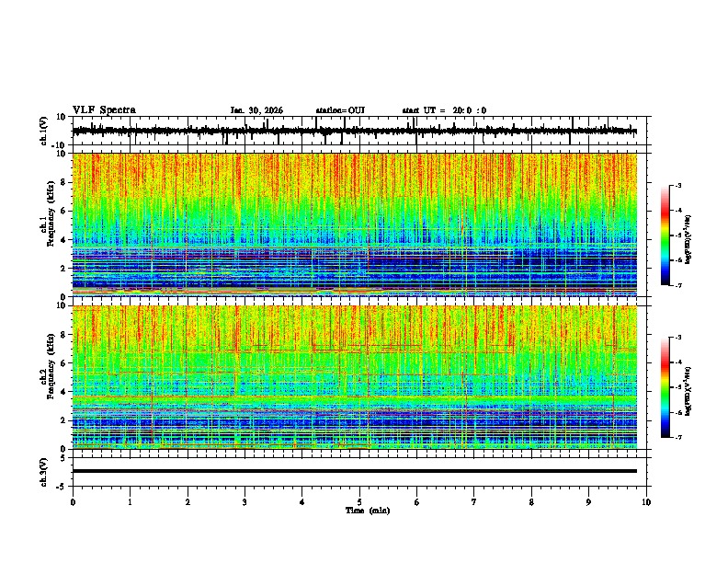Click the '8' kHz tick on ch.2 spectrogram
728x563 pixels.
point(63,335)
